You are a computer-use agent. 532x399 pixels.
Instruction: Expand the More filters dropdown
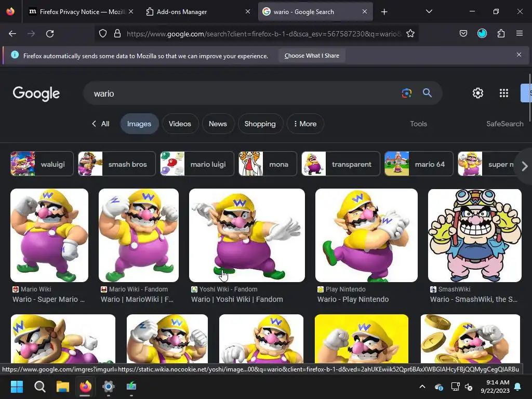coord(305,124)
